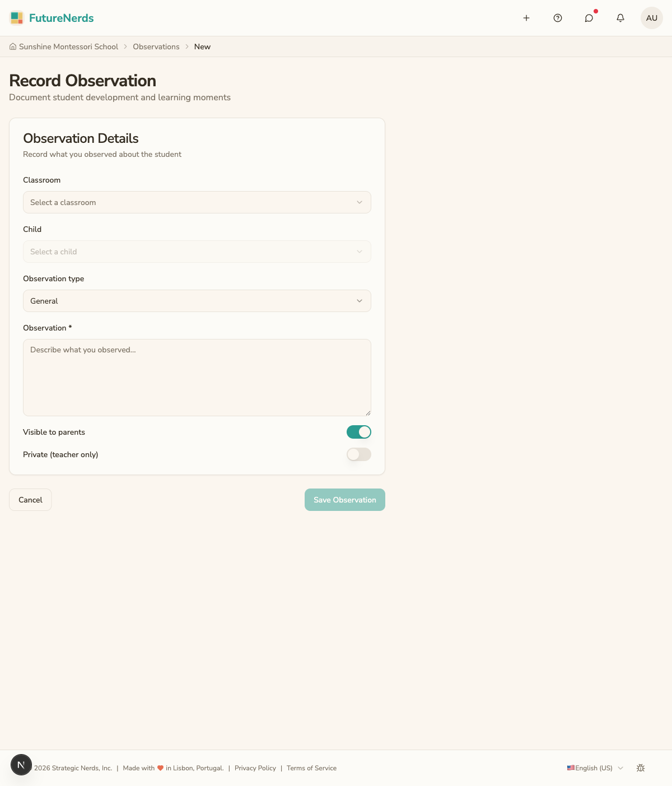Click the Private (teacher only) label
The height and width of the screenshot is (786, 672).
[60, 454]
